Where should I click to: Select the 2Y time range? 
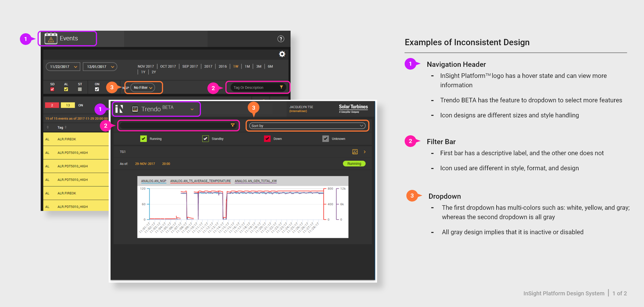[x=154, y=72]
